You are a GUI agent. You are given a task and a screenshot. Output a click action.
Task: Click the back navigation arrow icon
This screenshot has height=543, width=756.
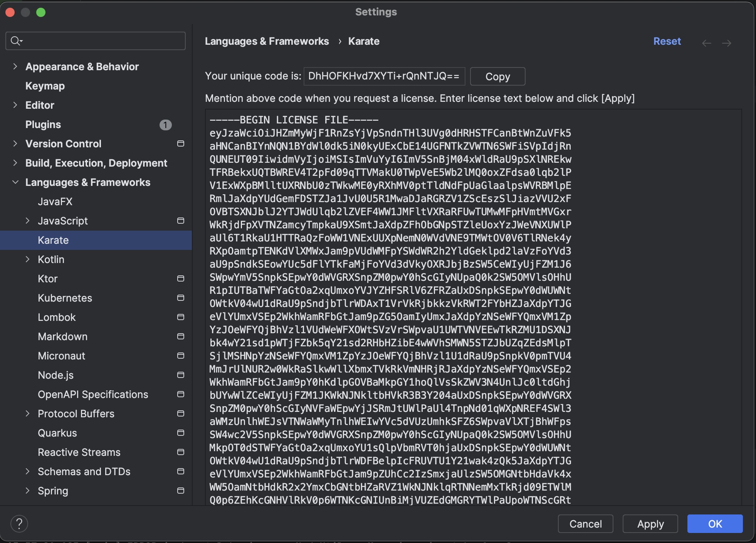[706, 43]
